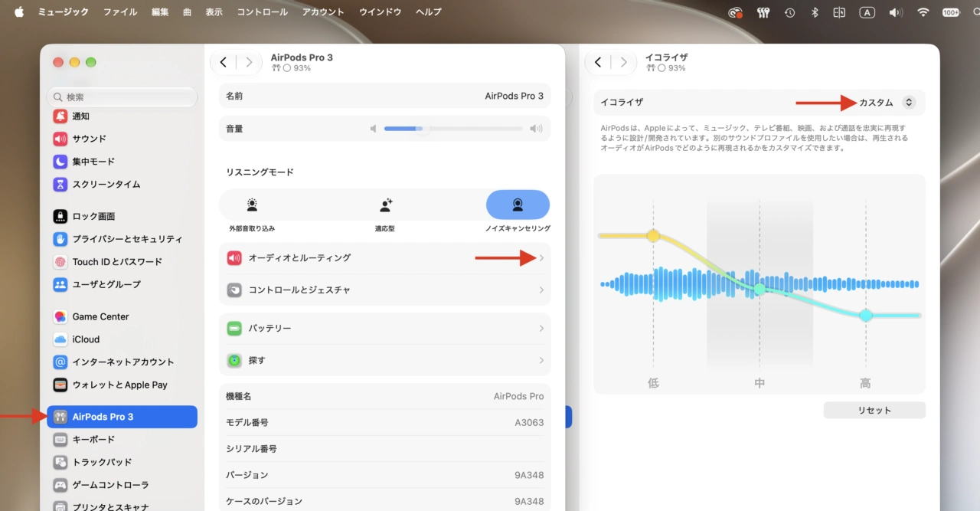Image resolution: width=980 pixels, height=511 pixels.
Task: Open the Time Machine menu bar icon
Action: click(789, 12)
